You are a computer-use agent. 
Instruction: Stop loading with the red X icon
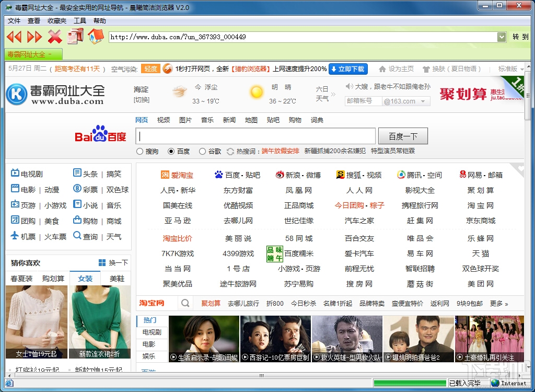click(x=54, y=37)
